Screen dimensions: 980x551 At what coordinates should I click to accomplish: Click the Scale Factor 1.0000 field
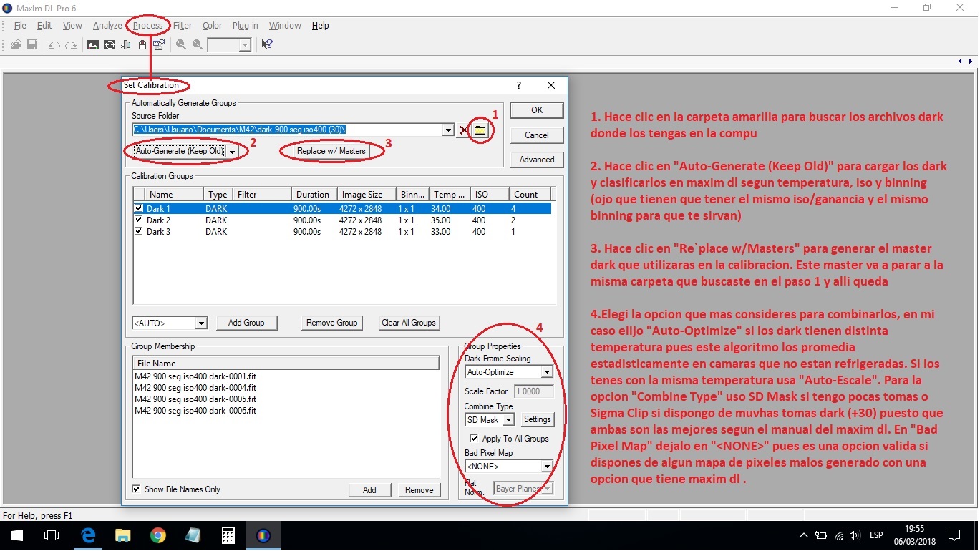(533, 391)
